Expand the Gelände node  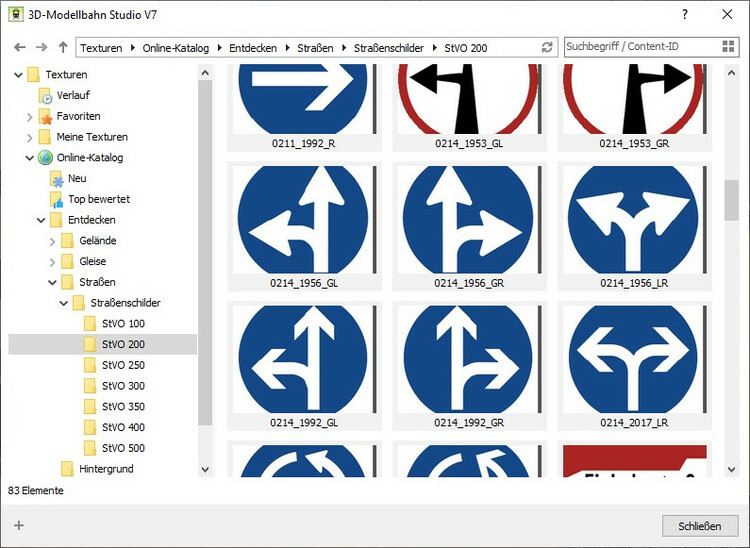52,241
